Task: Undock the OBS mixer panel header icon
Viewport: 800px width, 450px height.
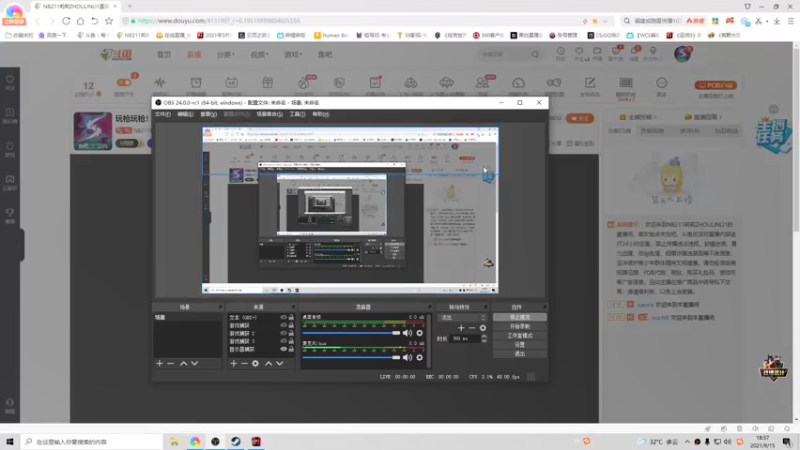Action: (430, 307)
